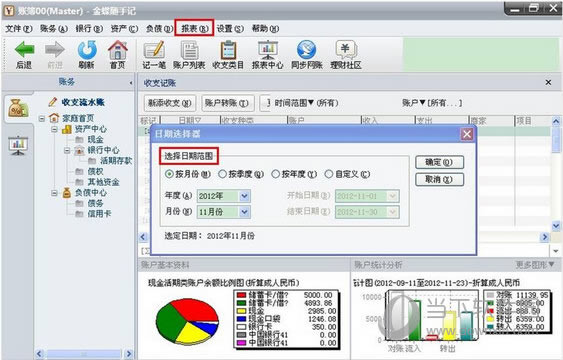Click the 取消 button in dialog
Viewport: 563px width, 360px height.
click(439, 179)
